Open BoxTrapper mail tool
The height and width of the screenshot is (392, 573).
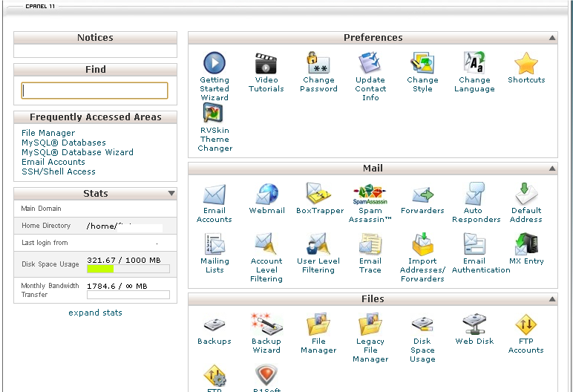pos(319,195)
